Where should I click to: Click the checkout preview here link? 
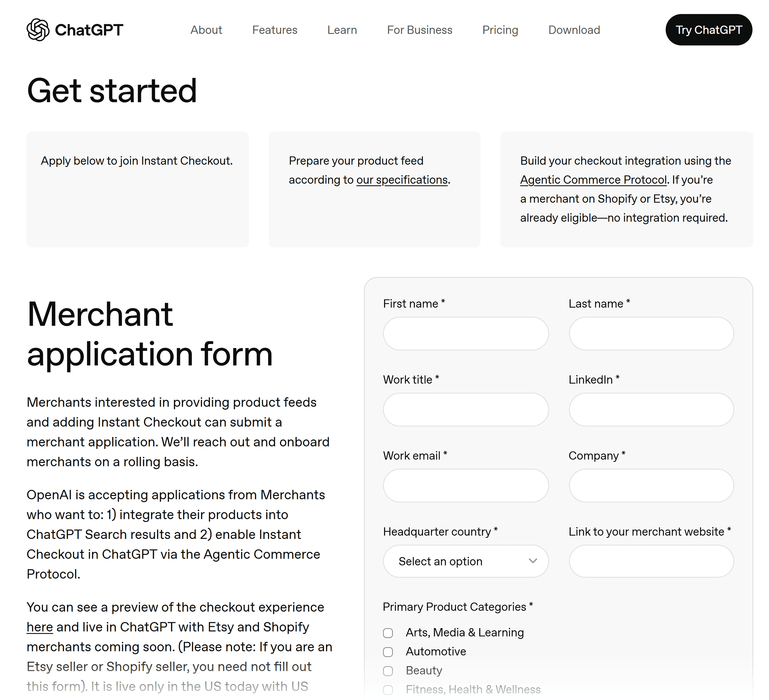tap(39, 627)
